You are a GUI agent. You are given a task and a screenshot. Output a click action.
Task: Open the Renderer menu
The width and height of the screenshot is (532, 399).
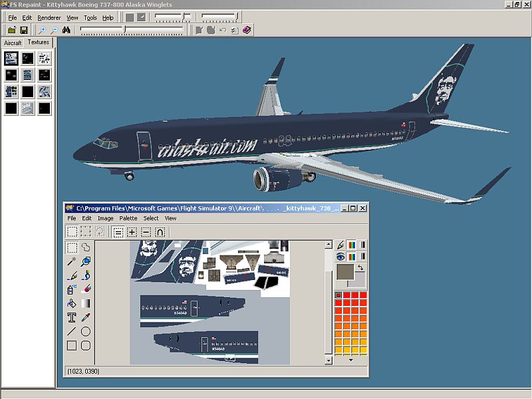pyautogui.click(x=49, y=18)
